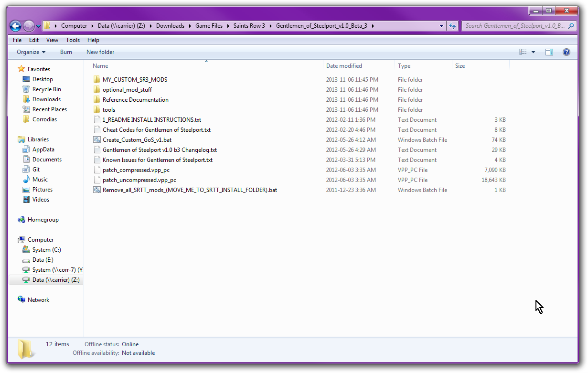The image size is (588, 373).
Task: Select the Create_Custom_GoS_v1.bat batch file icon
Action: (97, 140)
